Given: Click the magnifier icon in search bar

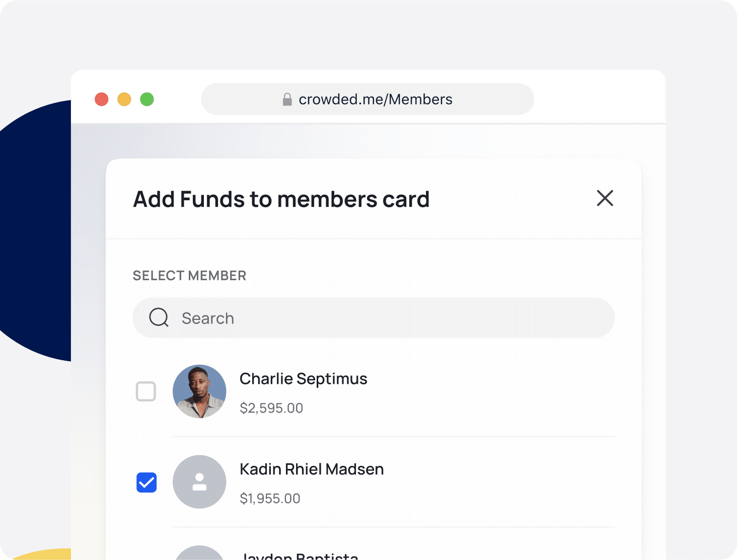Looking at the screenshot, I should (159, 317).
